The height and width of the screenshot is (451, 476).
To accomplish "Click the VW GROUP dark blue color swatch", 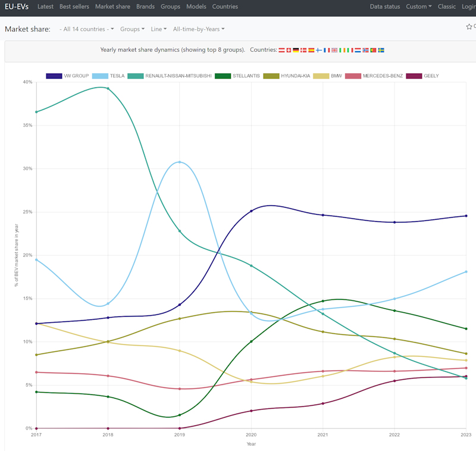I will point(54,76).
